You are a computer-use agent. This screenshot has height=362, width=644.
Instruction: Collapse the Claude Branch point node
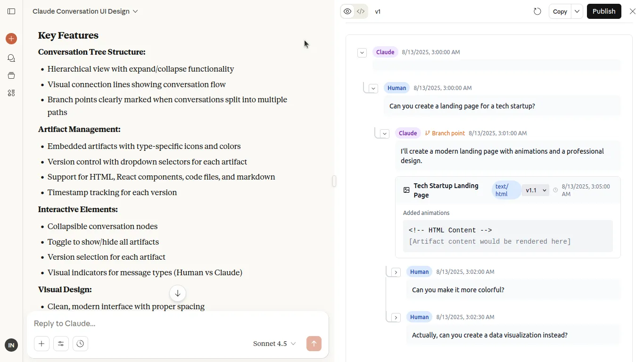(385, 133)
